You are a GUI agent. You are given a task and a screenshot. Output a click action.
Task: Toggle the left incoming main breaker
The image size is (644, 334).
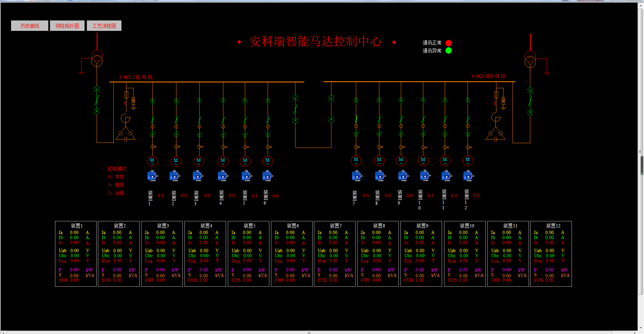pyautogui.click(x=97, y=101)
